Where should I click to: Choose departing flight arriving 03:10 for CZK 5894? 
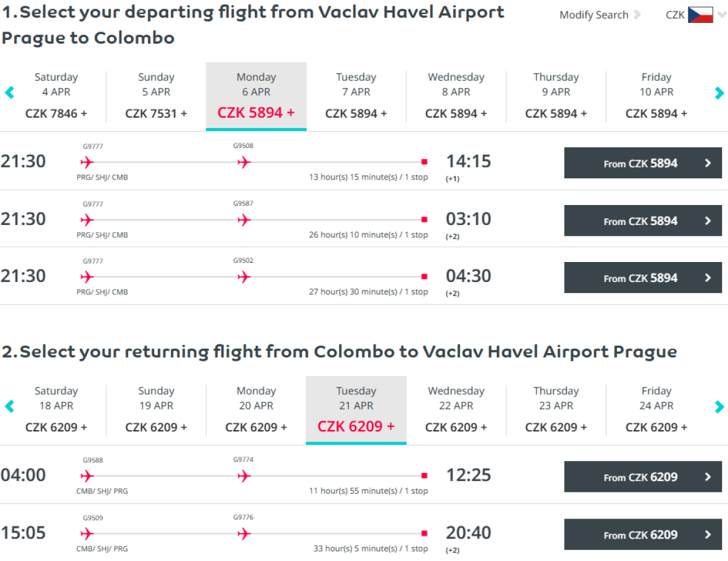pyautogui.click(x=642, y=221)
